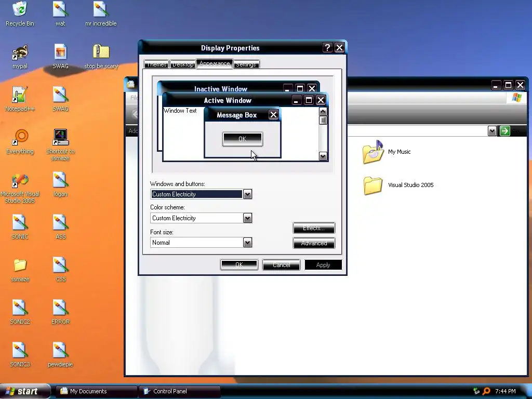532x399 pixels.
Task: Click the orange search icon in system tray
Action: click(486, 391)
